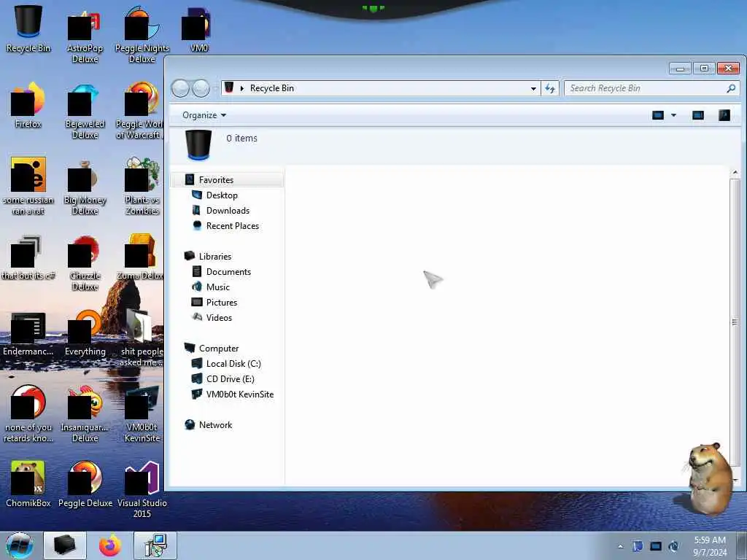Select Network in the navigation pane

pos(215,425)
